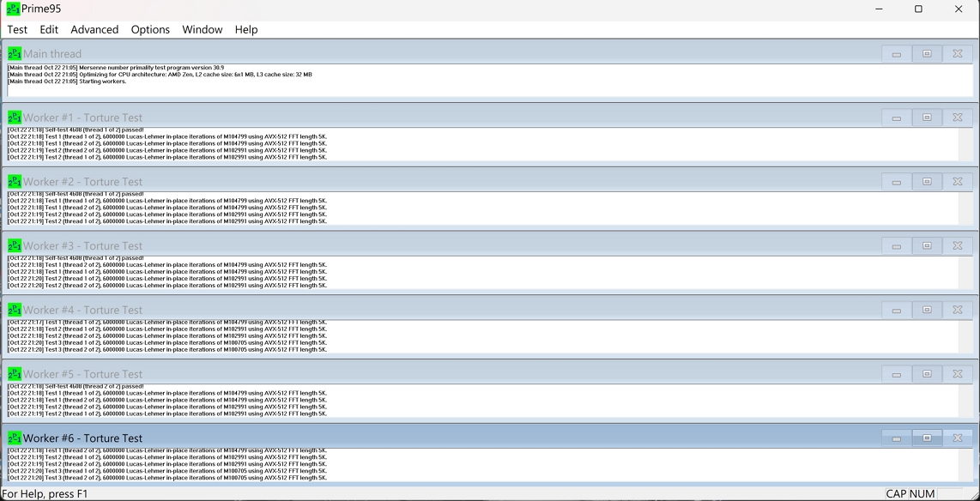The height and width of the screenshot is (501, 980).
Task: Close the Worker #5 Torture Test window
Action: tap(958, 374)
